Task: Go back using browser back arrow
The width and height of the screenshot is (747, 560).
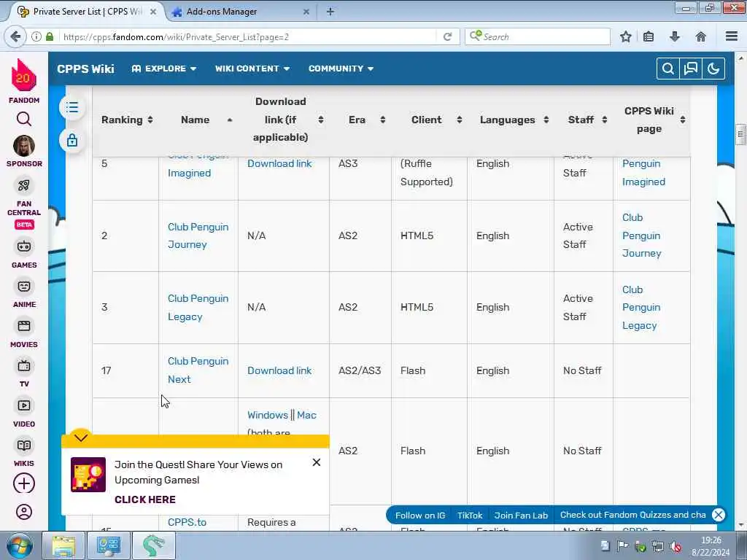Action: click(x=15, y=36)
